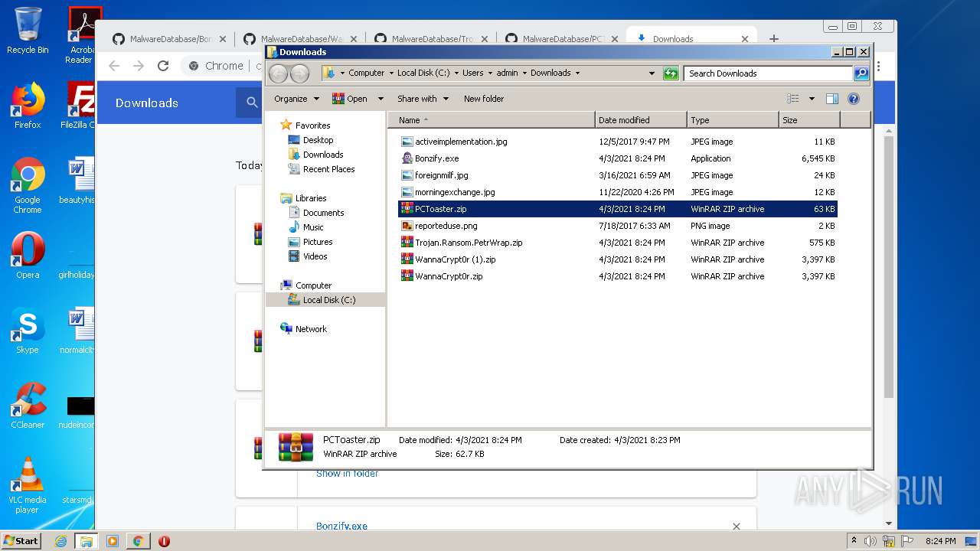Click the change view icon in toolbar
980x551 pixels.
(x=793, y=99)
